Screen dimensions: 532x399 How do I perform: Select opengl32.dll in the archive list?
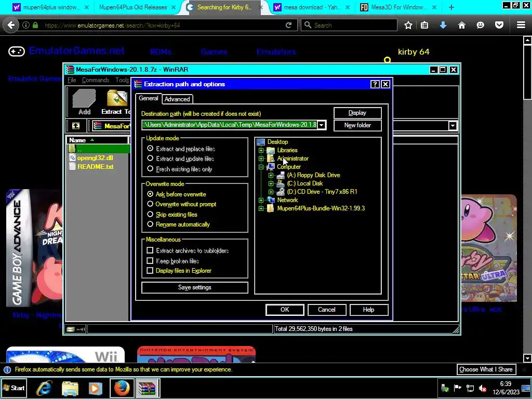[95, 158]
